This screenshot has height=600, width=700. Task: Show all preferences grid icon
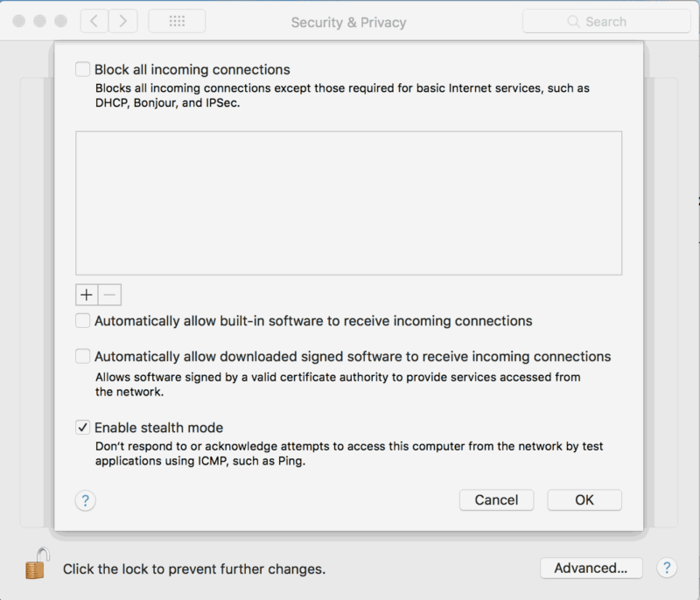(177, 21)
